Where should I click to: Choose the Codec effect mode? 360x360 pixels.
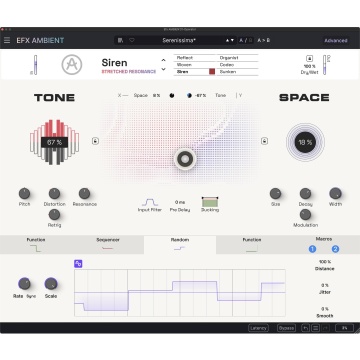tap(238, 65)
